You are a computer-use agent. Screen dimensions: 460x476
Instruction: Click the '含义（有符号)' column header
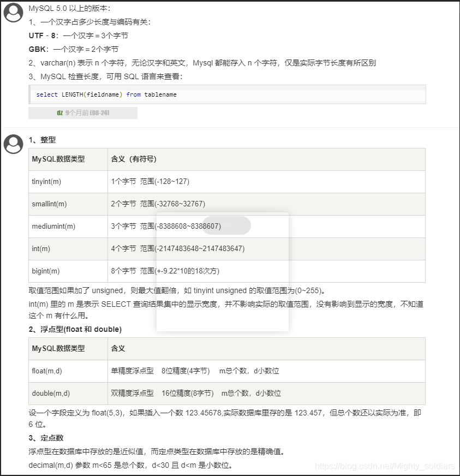pyautogui.click(x=266, y=159)
